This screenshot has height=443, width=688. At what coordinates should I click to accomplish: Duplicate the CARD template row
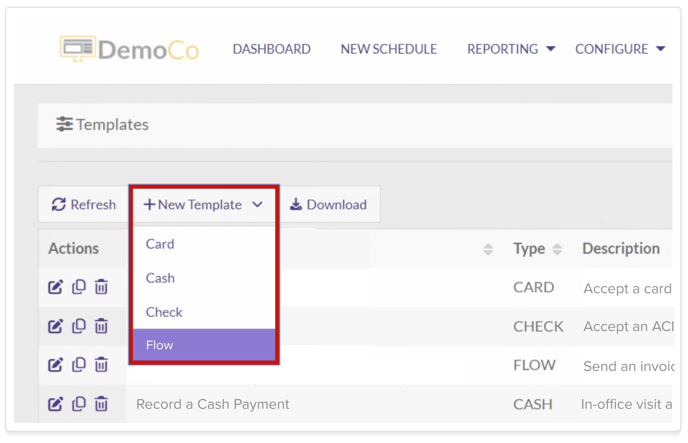coord(79,287)
